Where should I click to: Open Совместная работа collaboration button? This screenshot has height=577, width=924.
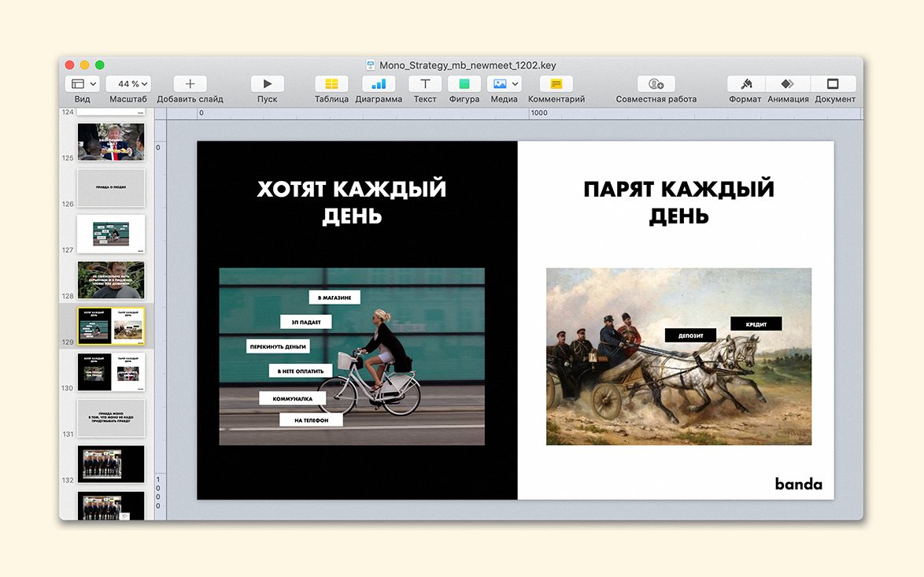point(656,83)
